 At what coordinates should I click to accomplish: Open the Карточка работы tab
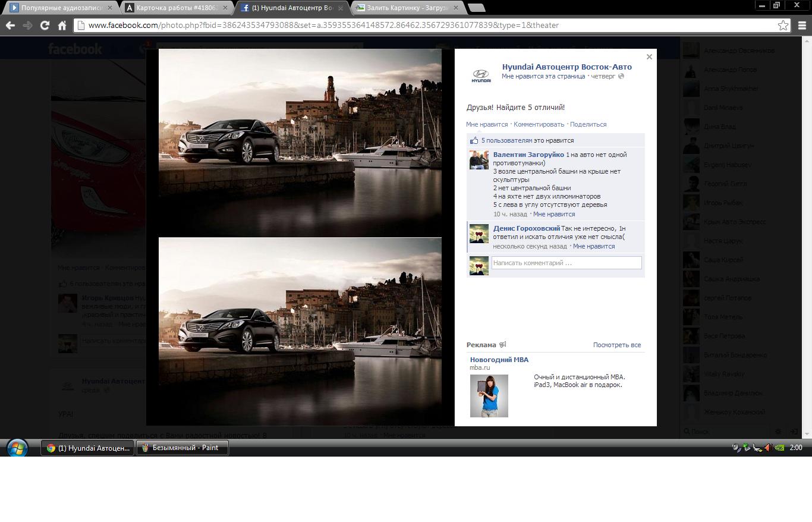click(175, 8)
